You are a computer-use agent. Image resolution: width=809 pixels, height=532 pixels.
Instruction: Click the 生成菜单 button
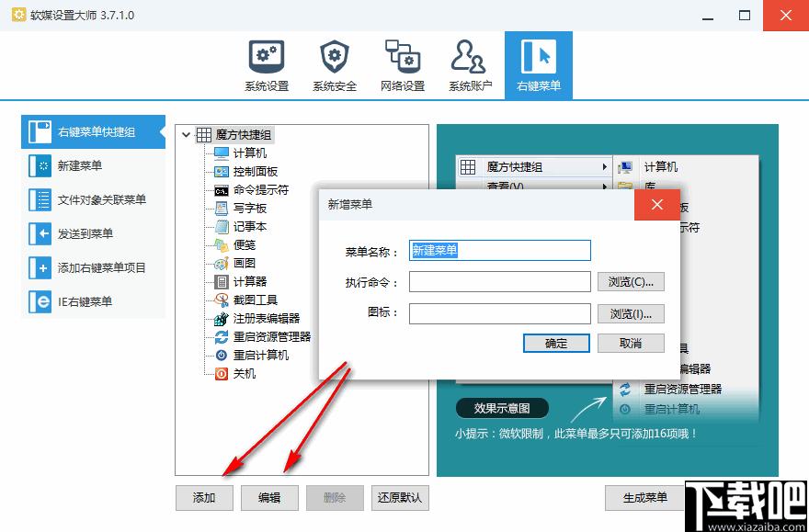(x=645, y=498)
